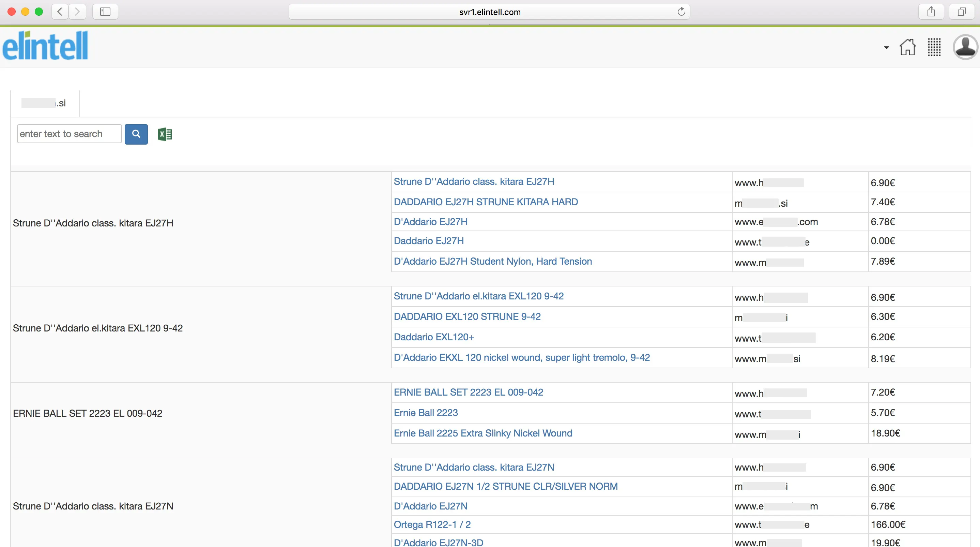
Task: Toggle the Safari sidebar button
Action: click(x=105, y=12)
